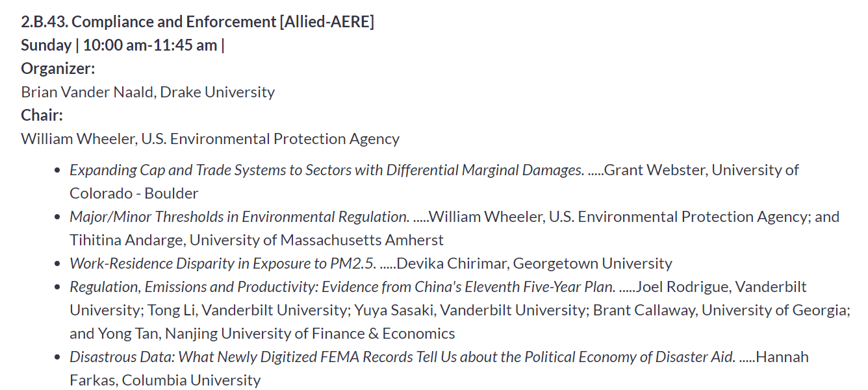This screenshot has width=868, height=390.
Task: Open 'Work-Residence Disparity in Exposure to PM2.5' paper
Action: tap(222, 263)
